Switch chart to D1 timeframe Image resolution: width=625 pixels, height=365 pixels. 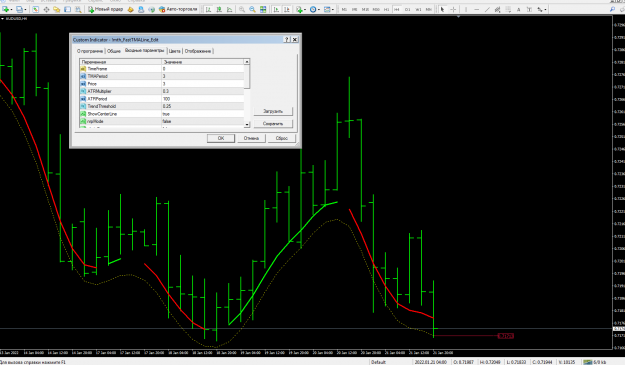click(407, 9)
